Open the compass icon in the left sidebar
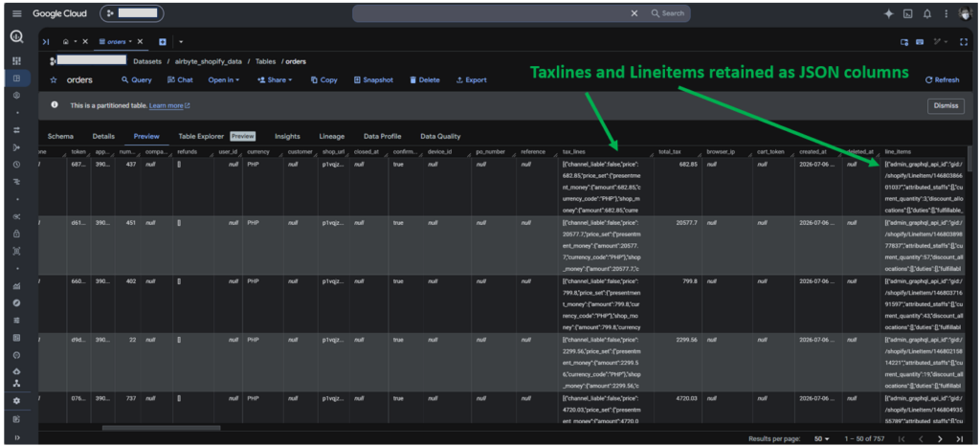 (17, 303)
